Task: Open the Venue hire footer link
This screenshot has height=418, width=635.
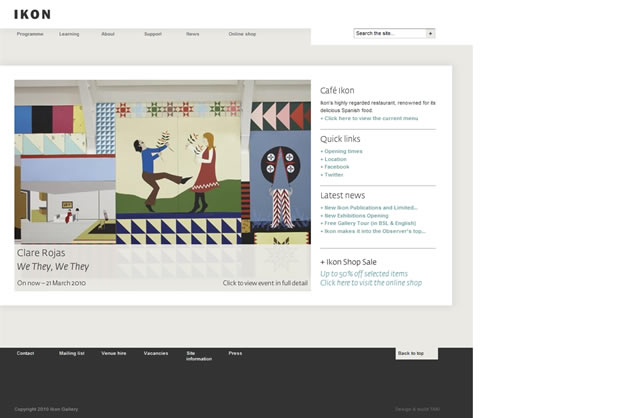Action: [114, 353]
